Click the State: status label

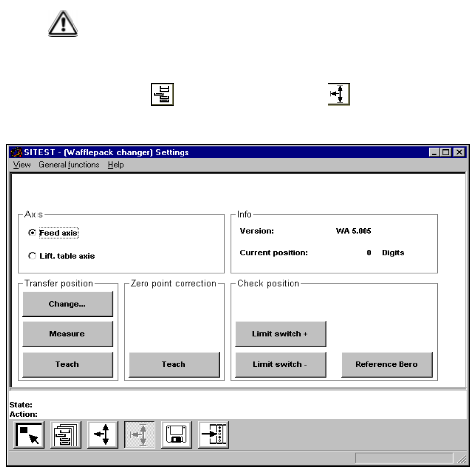[21, 405]
